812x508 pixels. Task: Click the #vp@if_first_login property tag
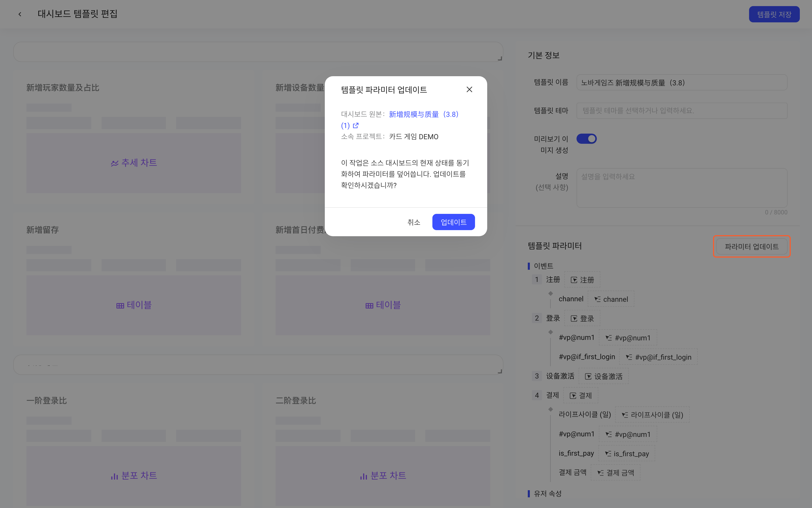(658, 357)
